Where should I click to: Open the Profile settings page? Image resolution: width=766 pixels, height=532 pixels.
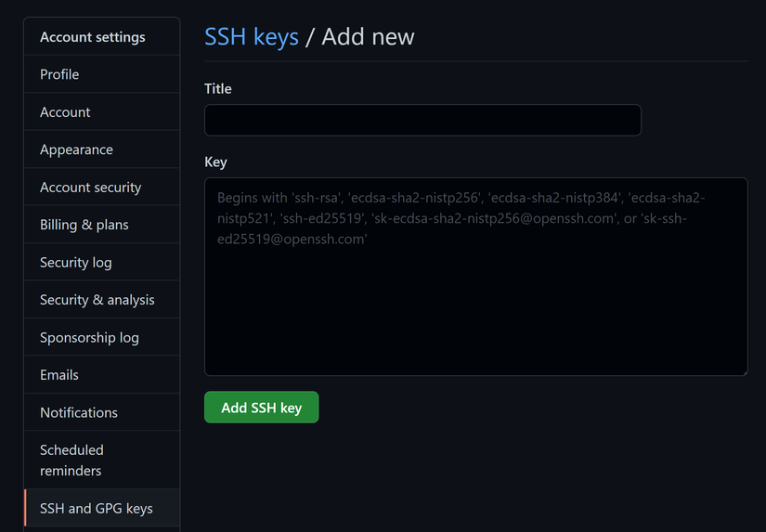[x=59, y=74]
